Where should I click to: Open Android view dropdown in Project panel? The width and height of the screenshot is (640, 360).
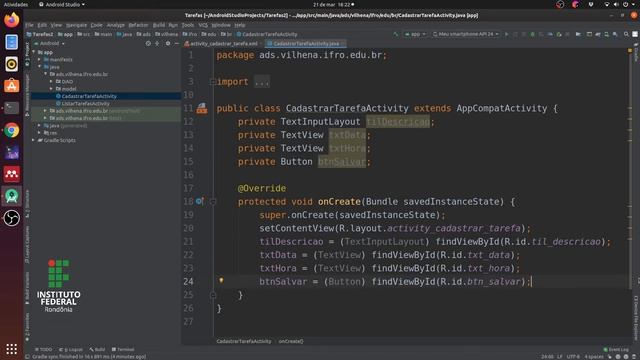click(50, 43)
